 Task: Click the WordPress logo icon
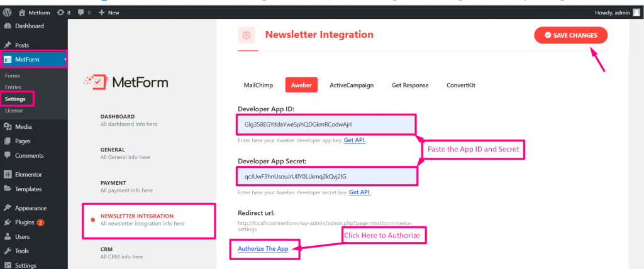point(8,13)
